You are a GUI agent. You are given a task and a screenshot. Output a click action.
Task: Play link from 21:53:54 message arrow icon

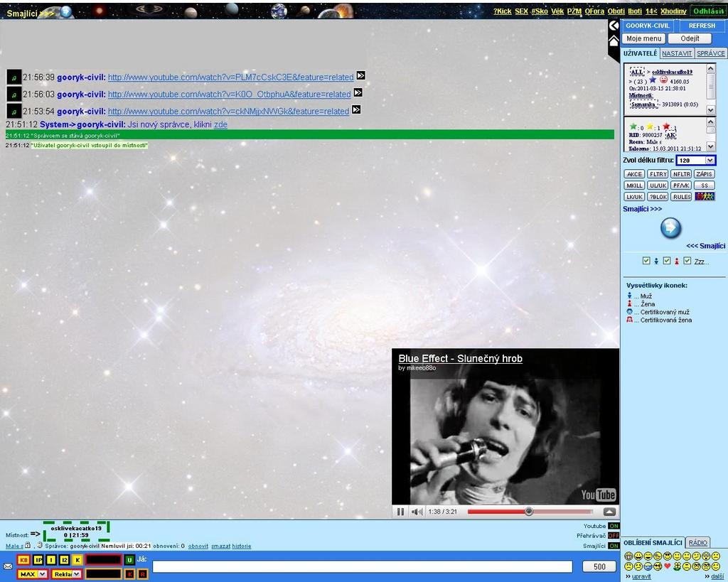click(356, 110)
